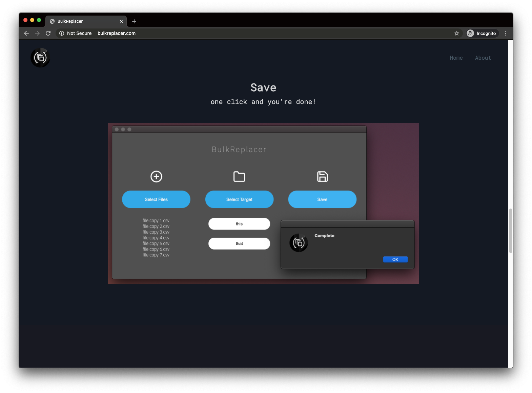Bookmark this page with the star icon
This screenshot has width=532, height=393.
[x=457, y=33]
